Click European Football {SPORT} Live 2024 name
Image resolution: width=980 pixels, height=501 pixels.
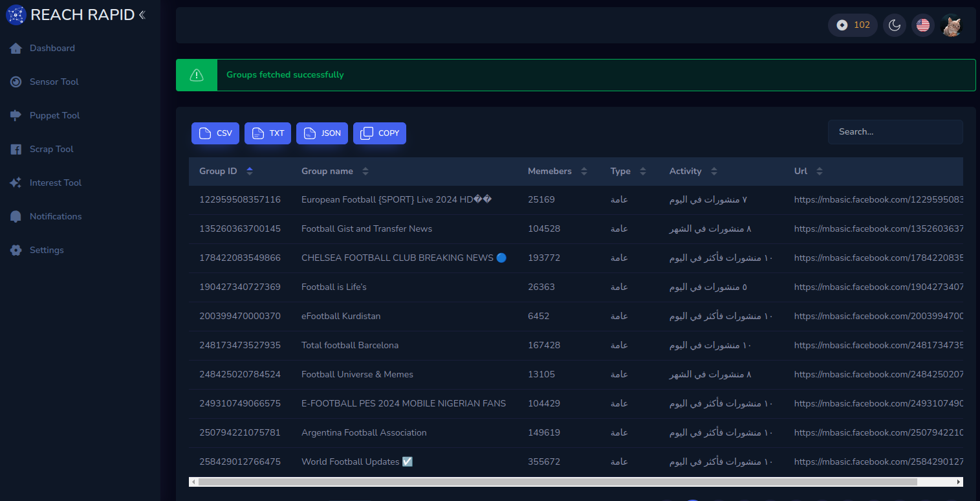point(397,199)
